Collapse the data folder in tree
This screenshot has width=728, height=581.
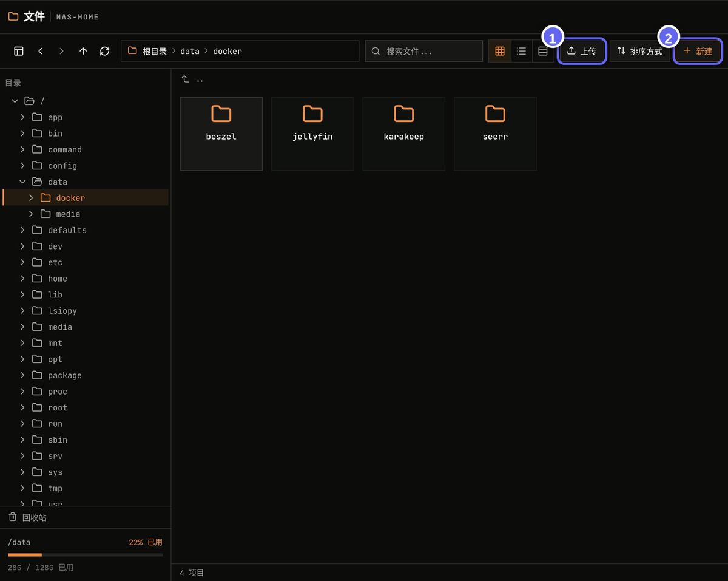tap(22, 182)
